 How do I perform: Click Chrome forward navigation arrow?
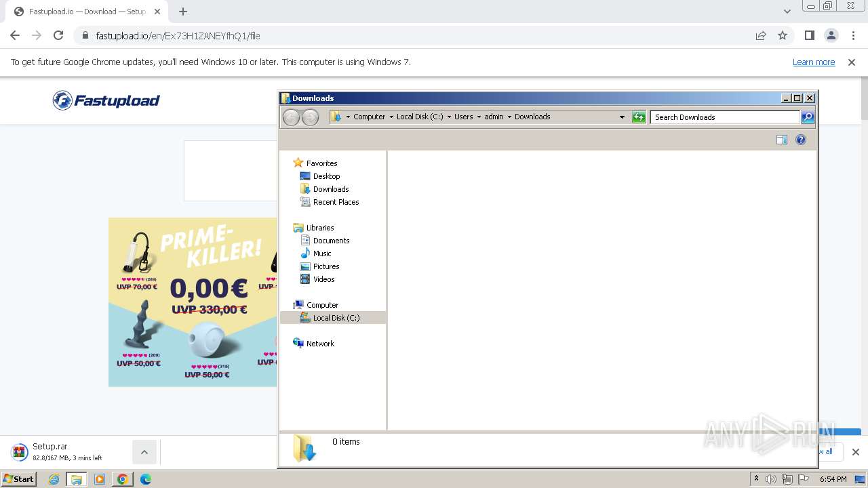pyautogui.click(x=37, y=35)
